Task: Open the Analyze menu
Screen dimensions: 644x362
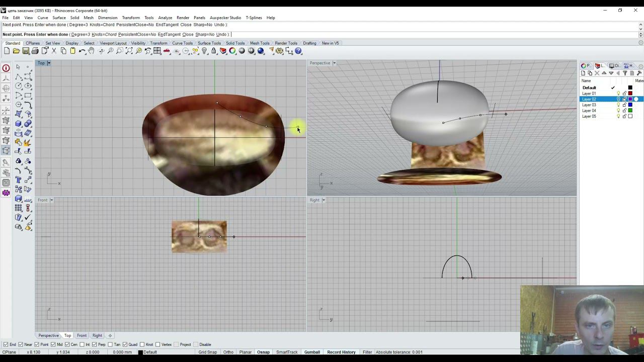Action: tap(165, 18)
